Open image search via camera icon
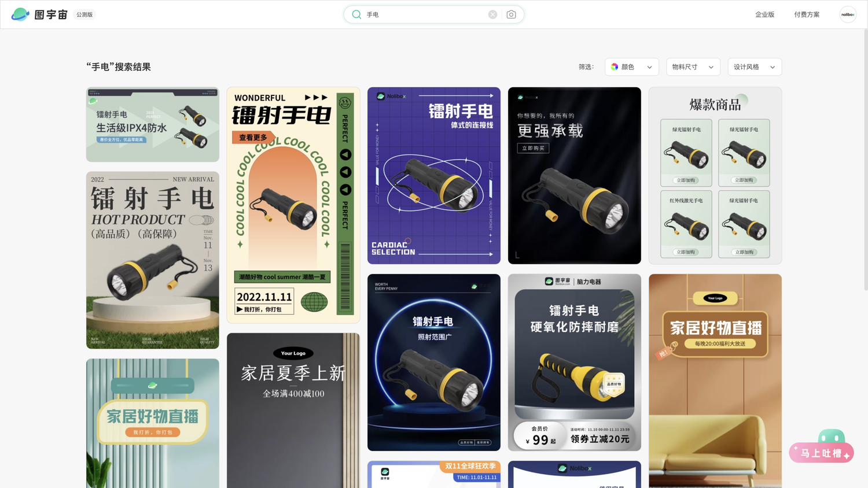Screen dimensions: 868x488 (x=511, y=14)
